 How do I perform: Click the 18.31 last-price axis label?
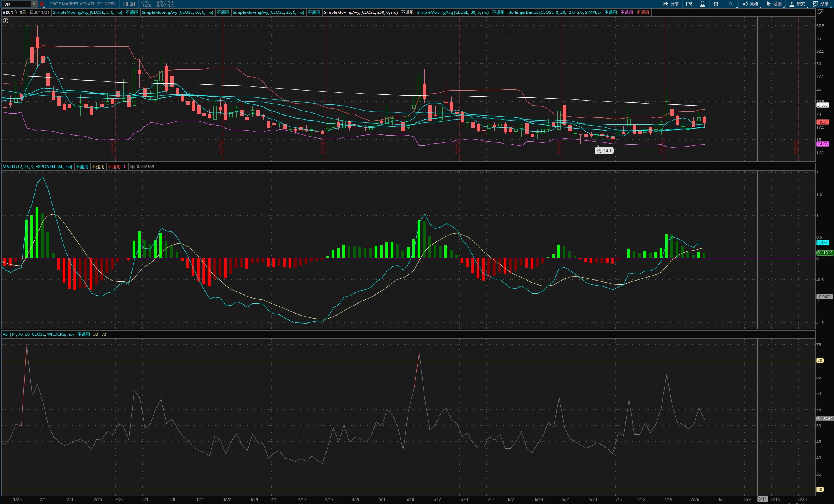click(x=822, y=122)
